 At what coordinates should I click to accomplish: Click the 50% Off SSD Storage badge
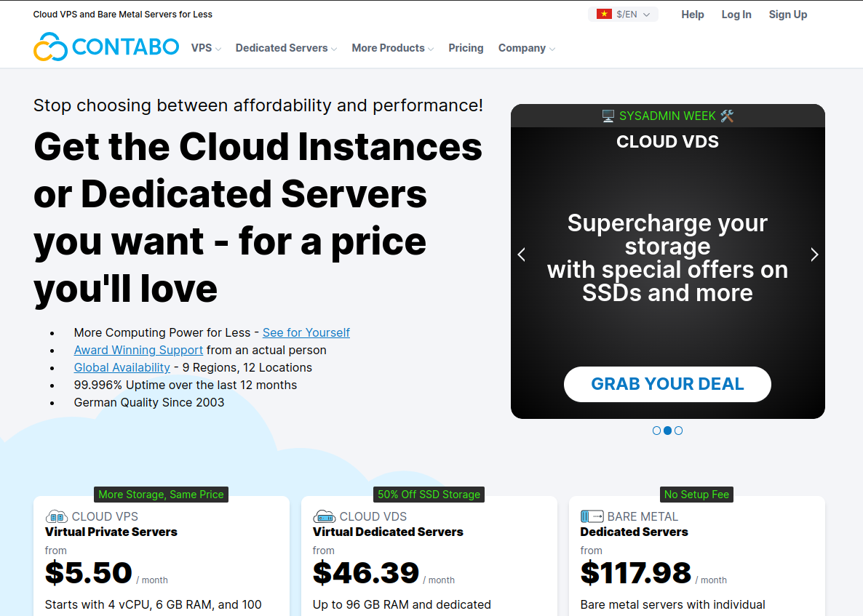click(x=429, y=495)
